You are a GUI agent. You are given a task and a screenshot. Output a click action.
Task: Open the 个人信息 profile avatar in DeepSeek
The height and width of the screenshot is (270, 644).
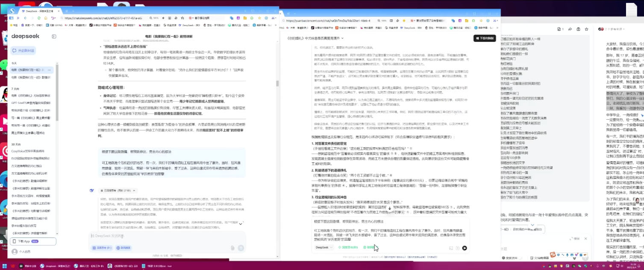[x=15, y=252]
